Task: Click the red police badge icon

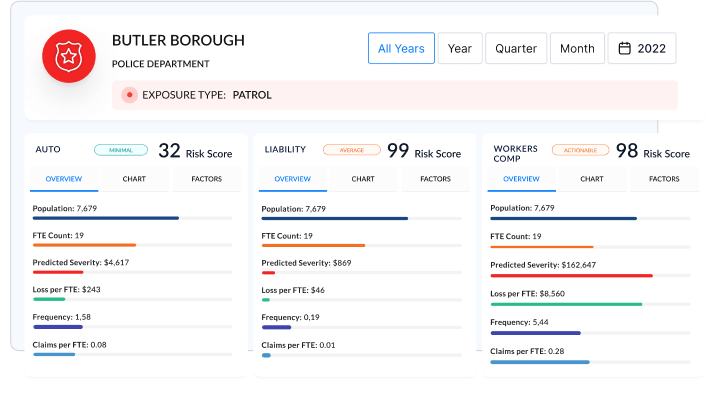Action: pyautogui.click(x=69, y=56)
